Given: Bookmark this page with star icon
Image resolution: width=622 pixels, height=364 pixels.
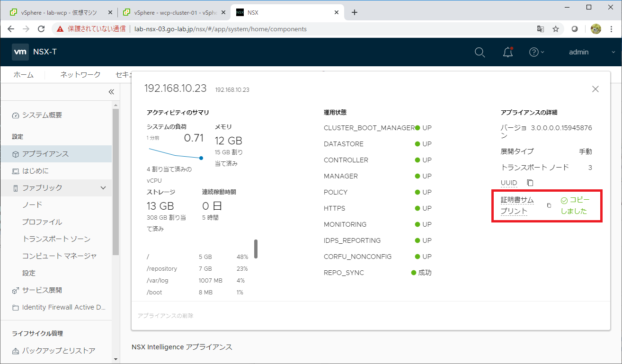Looking at the screenshot, I should [556, 29].
